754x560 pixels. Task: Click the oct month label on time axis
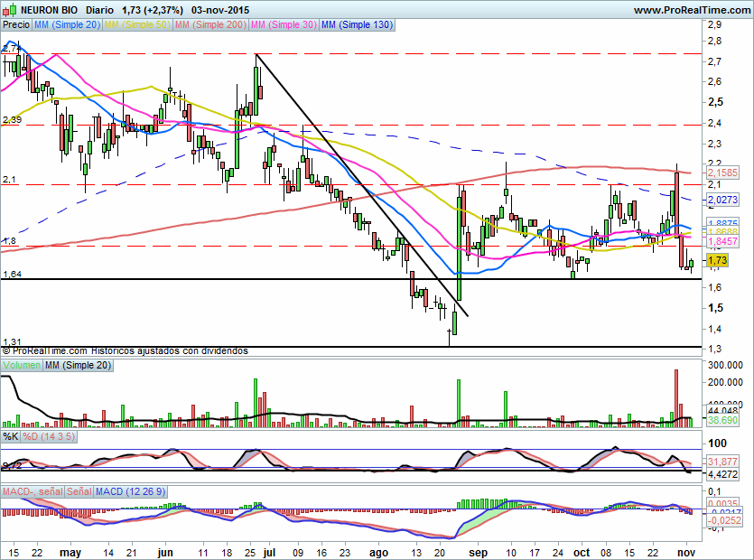(x=582, y=553)
